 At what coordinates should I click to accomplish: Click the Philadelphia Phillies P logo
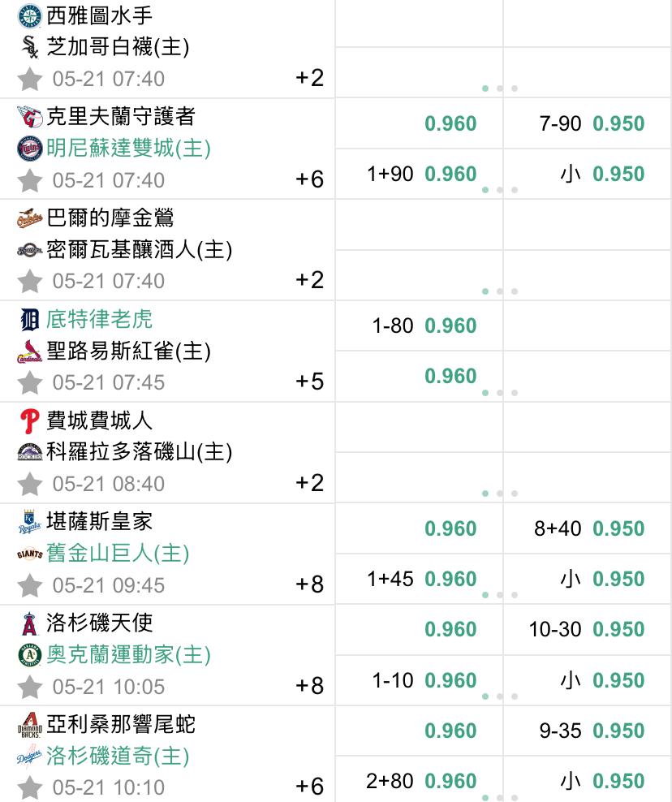[x=30, y=421]
